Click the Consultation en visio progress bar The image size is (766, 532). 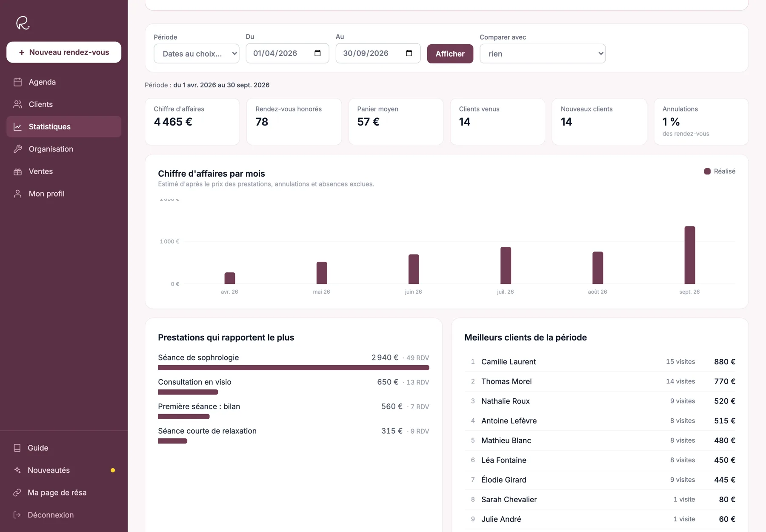tap(188, 392)
